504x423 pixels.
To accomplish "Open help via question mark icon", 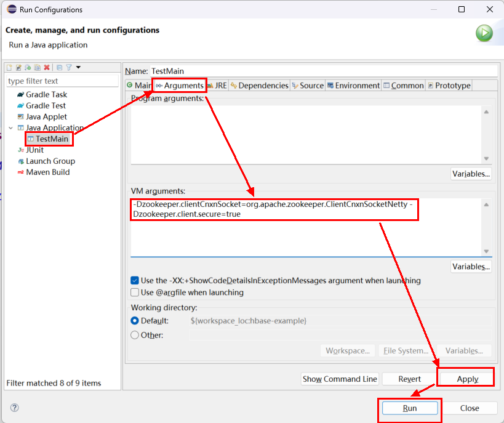I will pos(15,408).
